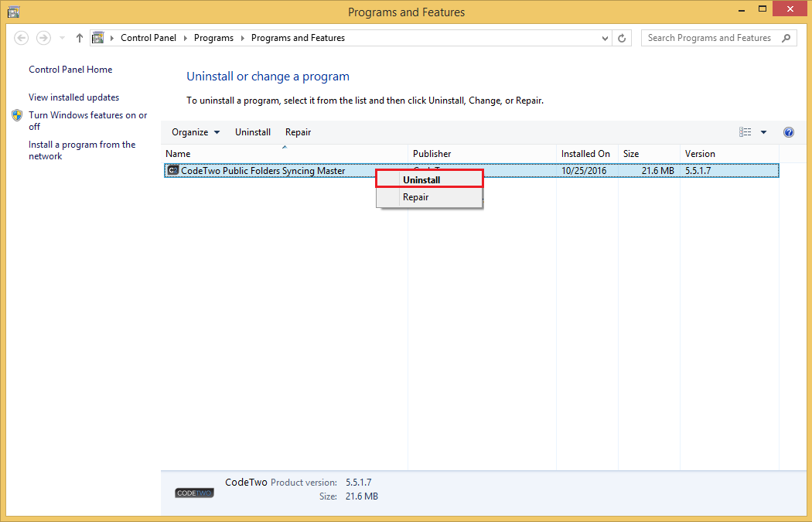Click the window system menu icon in title bar

(13, 12)
